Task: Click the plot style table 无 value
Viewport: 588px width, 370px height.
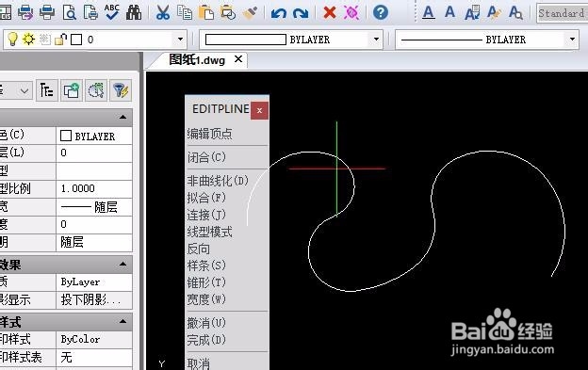Action: pos(94,357)
